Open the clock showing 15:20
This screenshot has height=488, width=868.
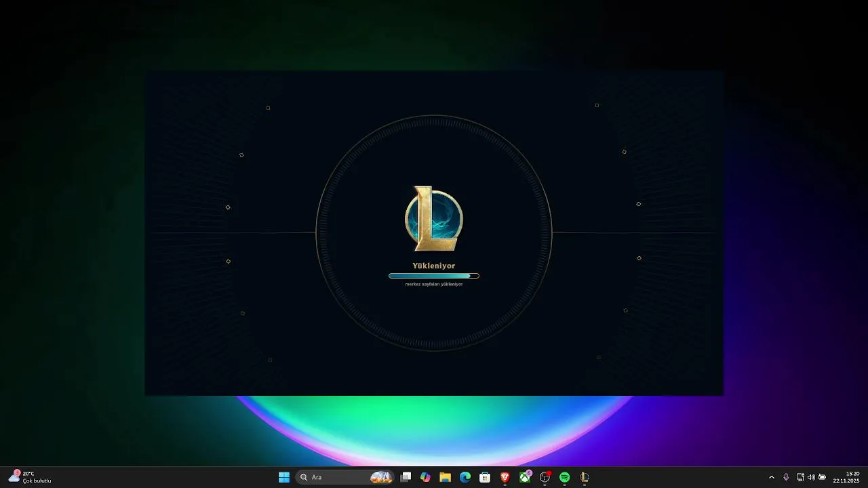pyautogui.click(x=846, y=477)
